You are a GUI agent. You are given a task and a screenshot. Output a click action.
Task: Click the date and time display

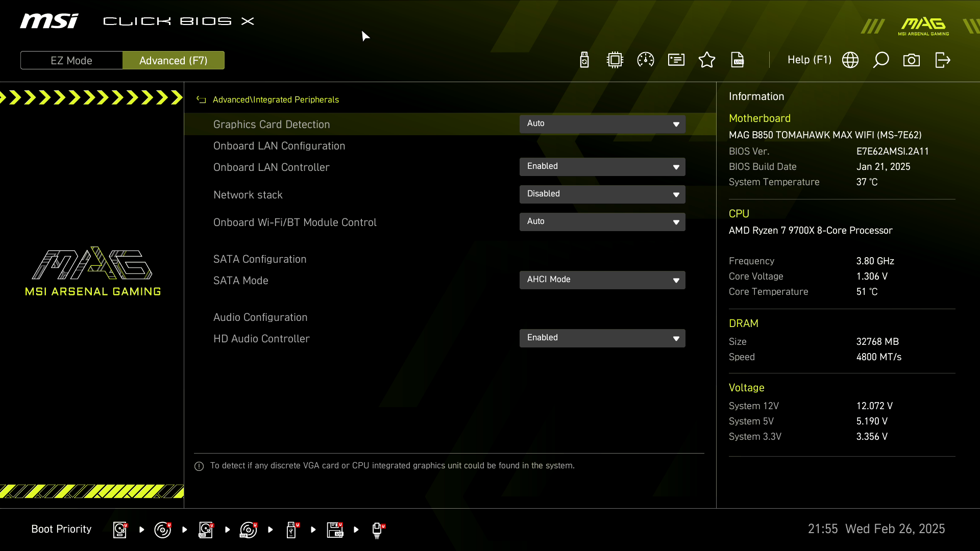tap(876, 529)
